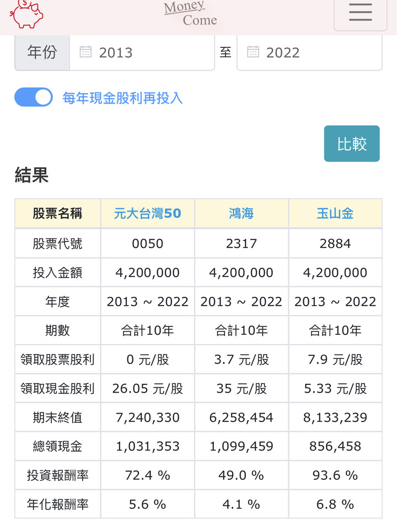The width and height of the screenshot is (397, 532).
Task: Click 投資報酬率 value 49.0 %
Action: (241, 475)
